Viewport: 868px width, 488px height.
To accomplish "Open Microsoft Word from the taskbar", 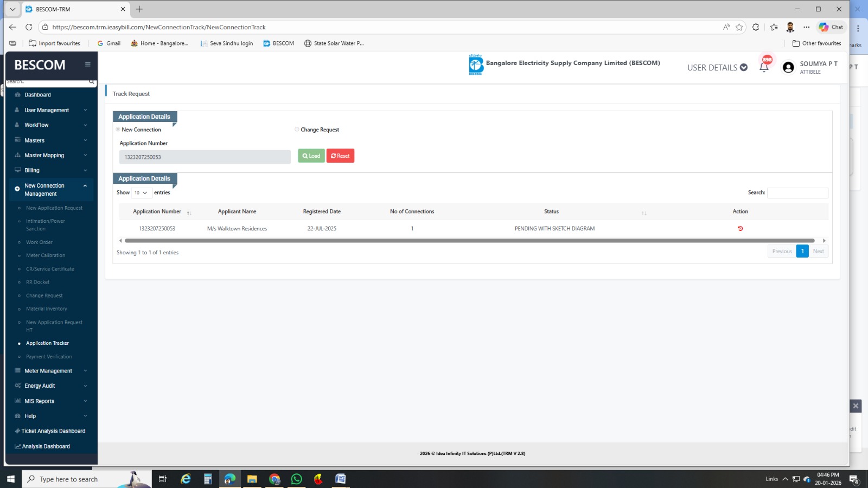I will pos(341,479).
